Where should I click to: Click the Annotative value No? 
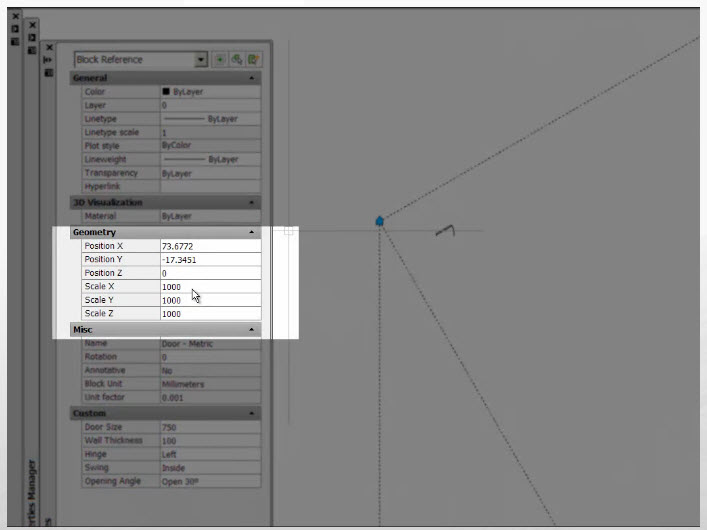tap(211, 370)
